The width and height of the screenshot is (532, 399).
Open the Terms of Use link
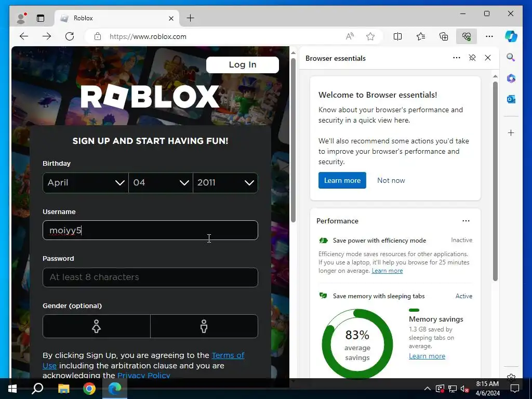pos(143,361)
